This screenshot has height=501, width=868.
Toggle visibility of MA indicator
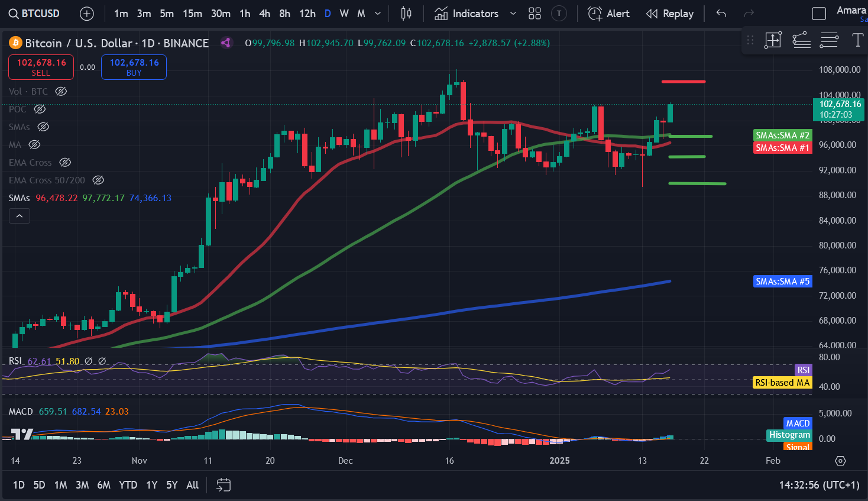click(x=34, y=144)
